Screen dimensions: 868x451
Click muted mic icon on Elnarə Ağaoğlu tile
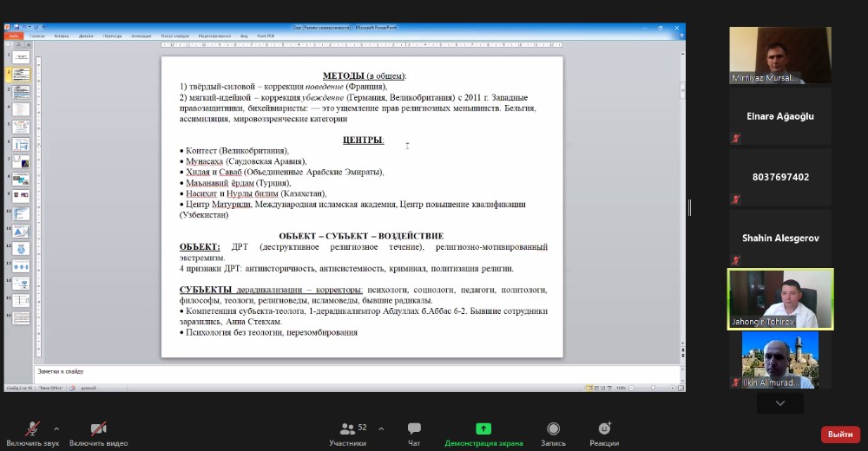click(x=736, y=139)
